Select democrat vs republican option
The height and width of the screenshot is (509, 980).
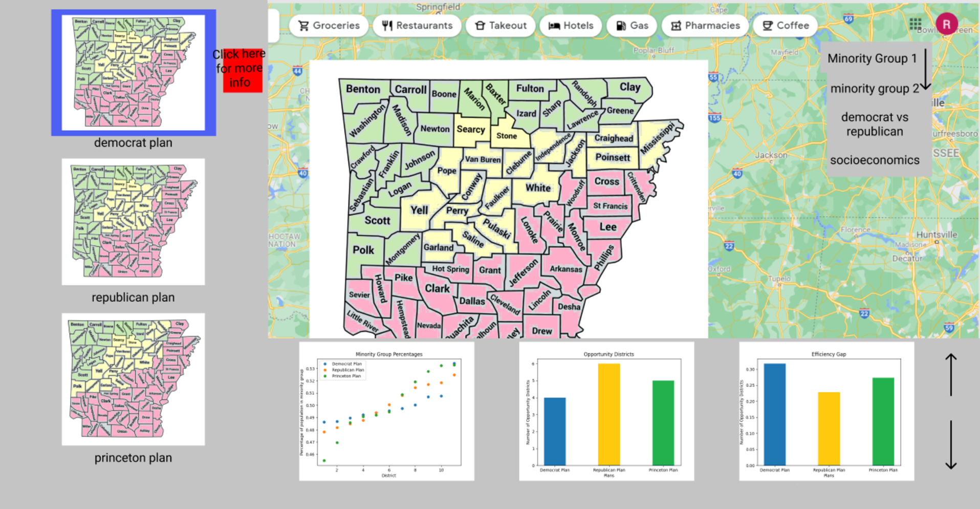tap(874, 124)
